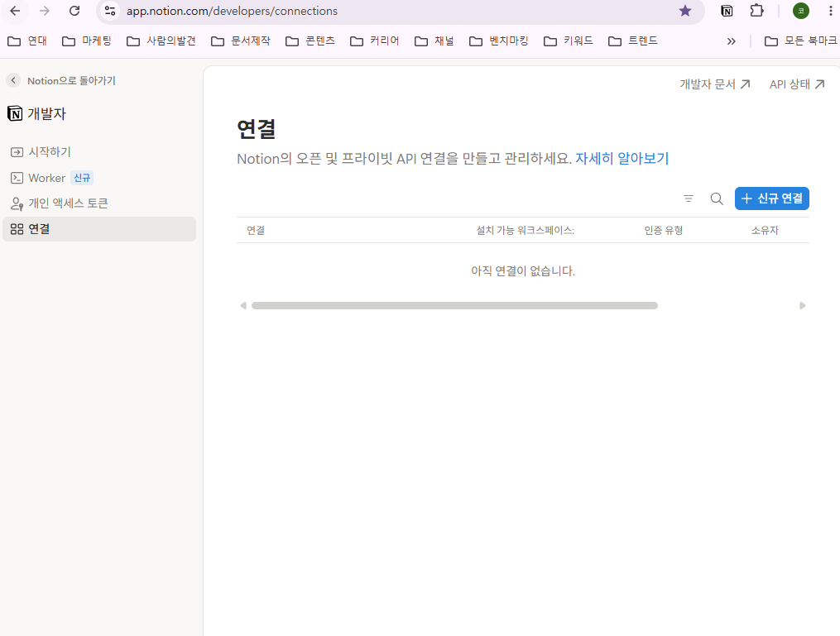
Task: Click the 소유자 column header
Action: tap(765, 230)
